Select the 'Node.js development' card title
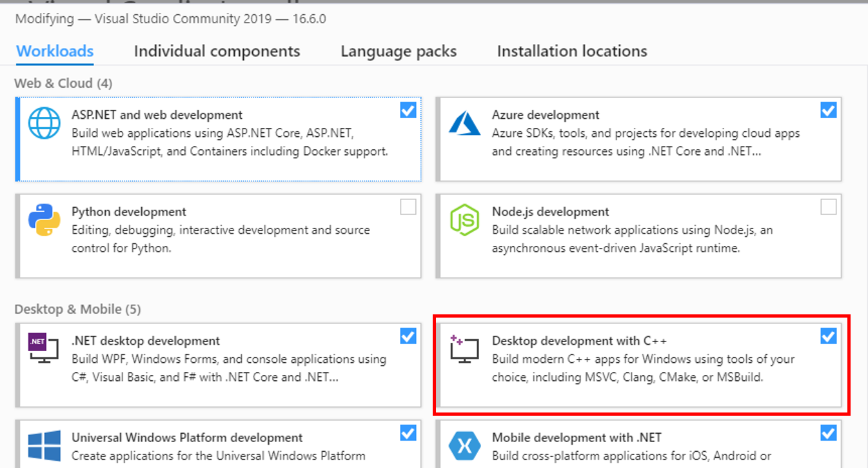This screenshot has width=868, height=468. tap(550, 212)
